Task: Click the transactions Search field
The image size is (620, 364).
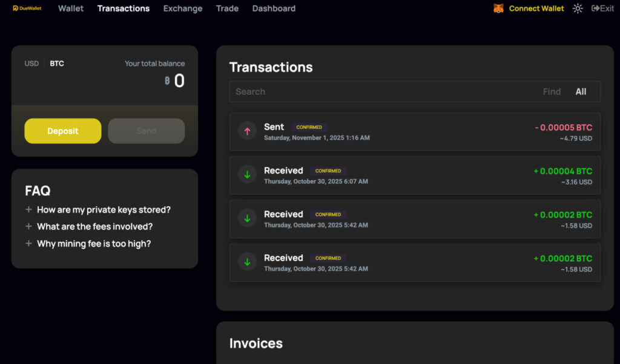Action: coord(381,92)
